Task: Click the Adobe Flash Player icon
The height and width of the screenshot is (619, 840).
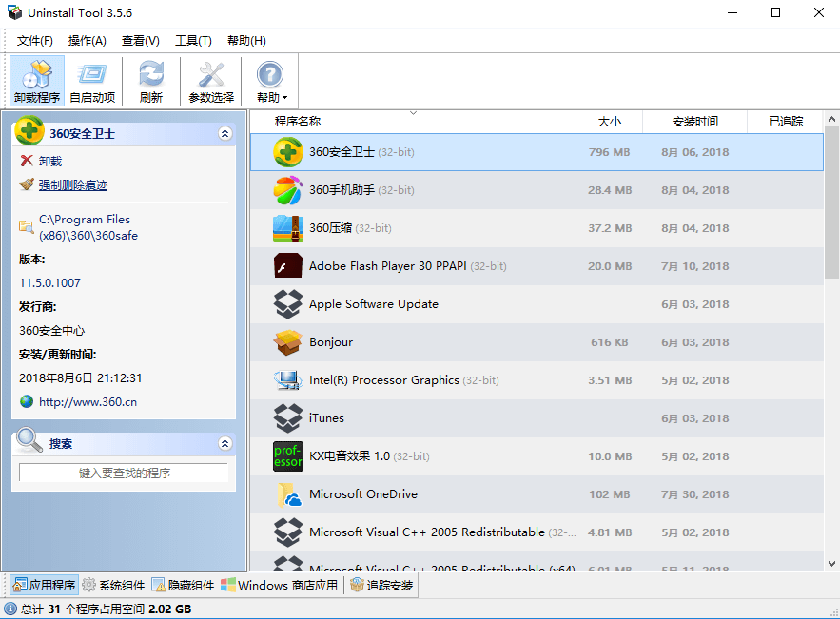Action: (x=288, y=266)
